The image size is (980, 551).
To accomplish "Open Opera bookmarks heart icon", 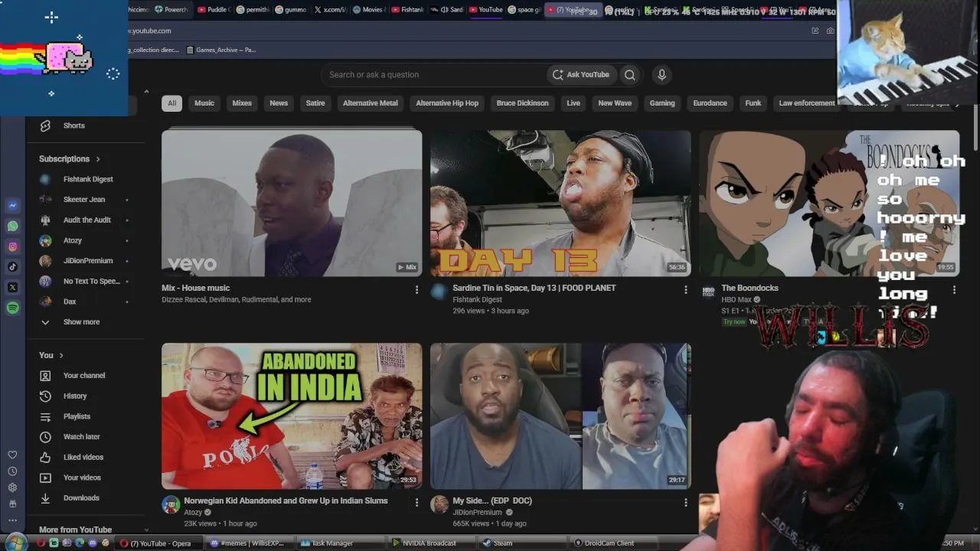I will pyautogui.click(x=12, y=455).
